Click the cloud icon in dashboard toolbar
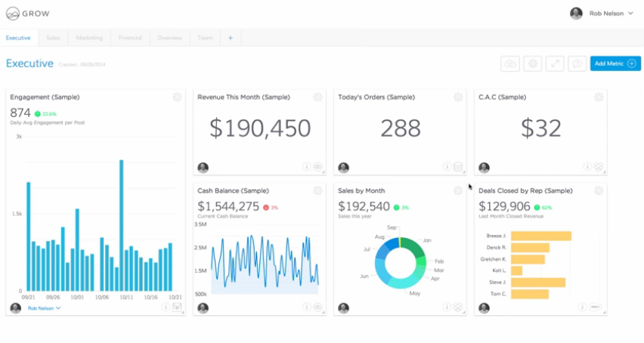644x343 pixels. (x=511, y=64)
